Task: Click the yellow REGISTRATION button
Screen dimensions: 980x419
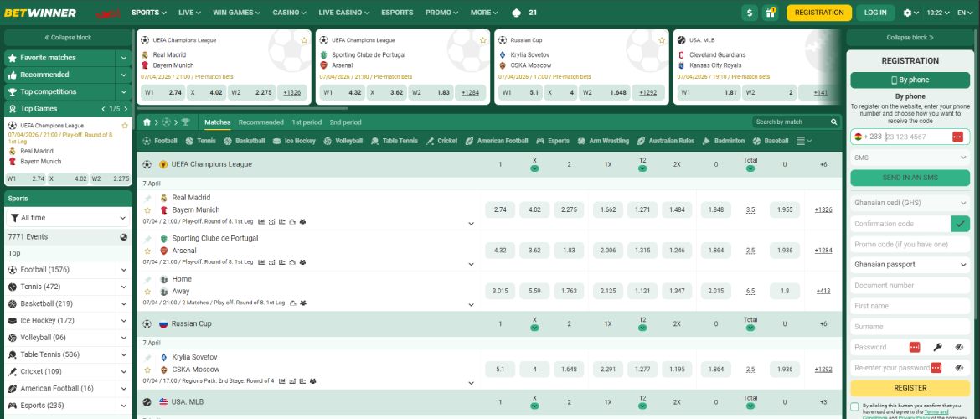Action: pos(818,13)
